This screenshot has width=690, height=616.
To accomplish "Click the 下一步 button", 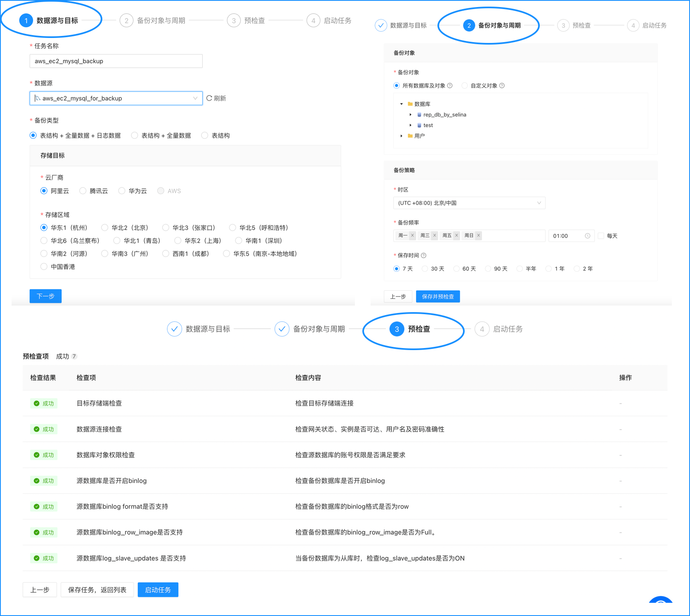I will pos(45,296).
